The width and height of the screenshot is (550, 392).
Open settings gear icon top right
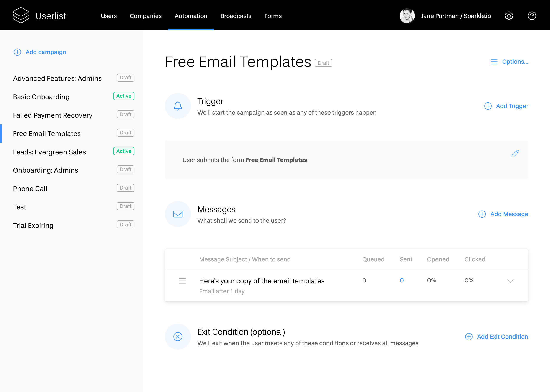(509, 16)
